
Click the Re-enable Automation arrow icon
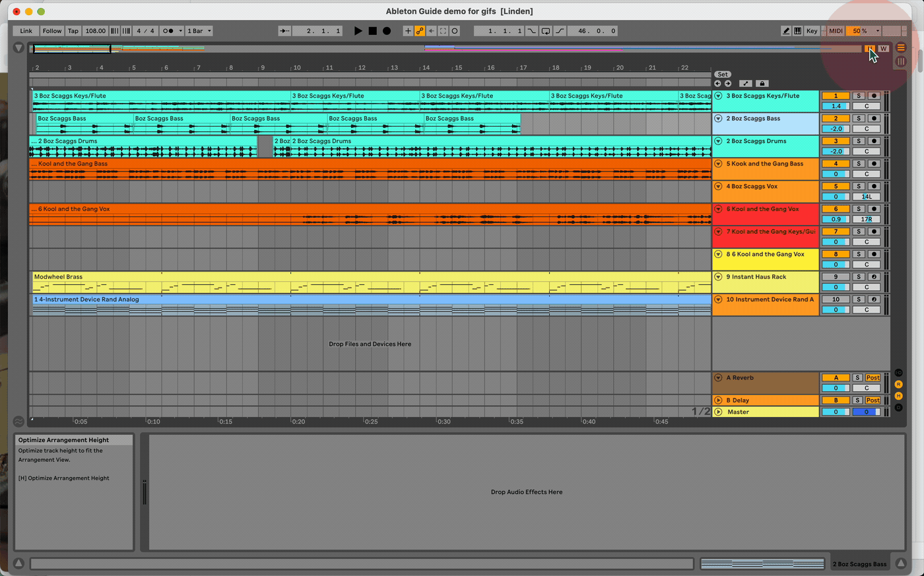(x=431, y=31)
